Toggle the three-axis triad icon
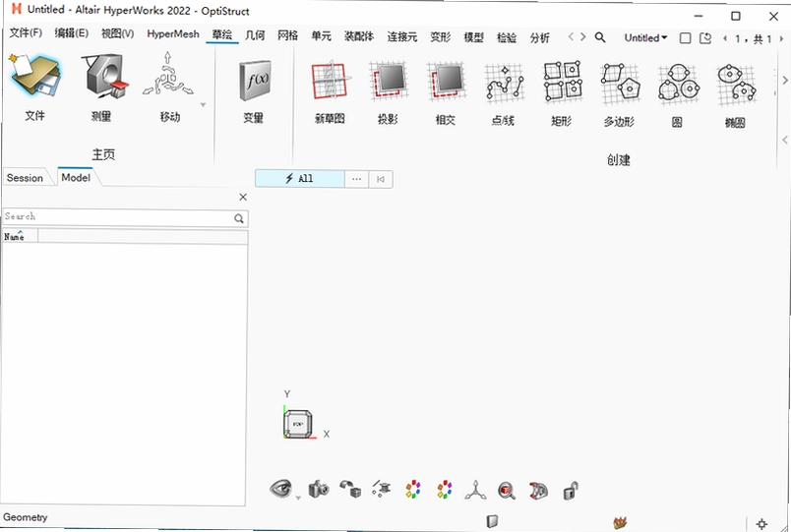This screenshot has width=791, height=532. 475,490
